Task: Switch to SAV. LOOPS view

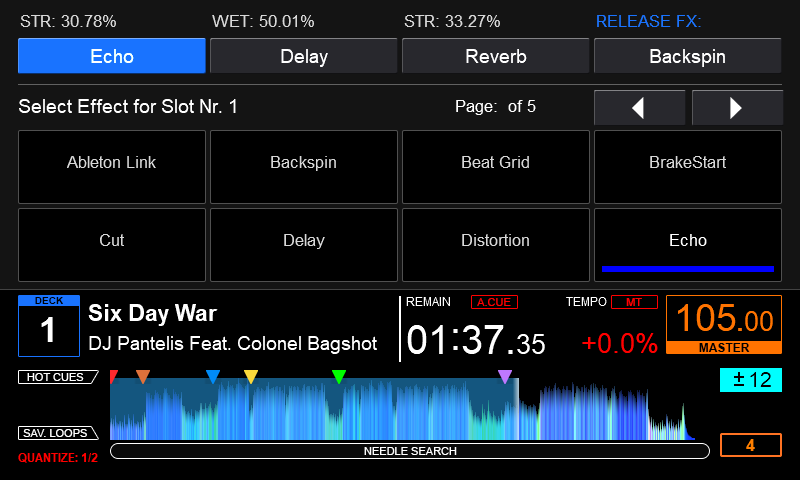Action: (58, 433)
